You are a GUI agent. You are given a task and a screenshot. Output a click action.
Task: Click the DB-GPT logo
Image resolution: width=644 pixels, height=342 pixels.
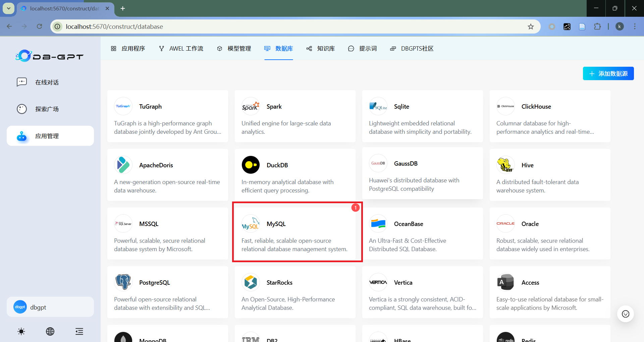pos(50,56)
